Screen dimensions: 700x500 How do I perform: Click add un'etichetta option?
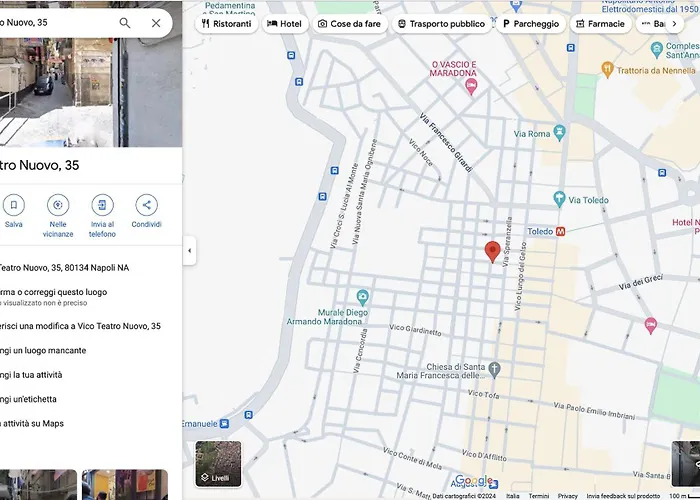click(x=28, y=399)
